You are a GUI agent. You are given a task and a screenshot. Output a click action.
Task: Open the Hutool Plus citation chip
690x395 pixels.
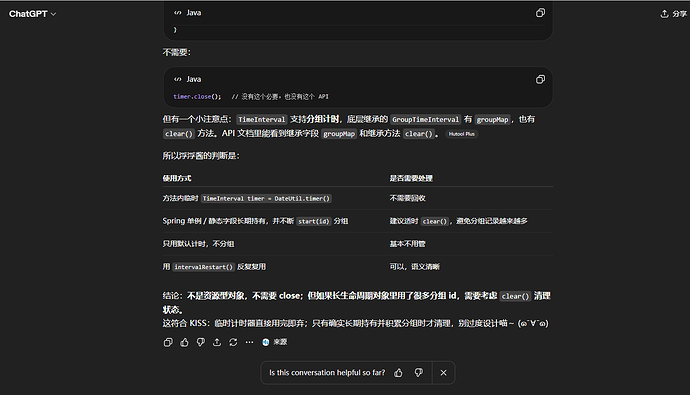pos(462,134)
